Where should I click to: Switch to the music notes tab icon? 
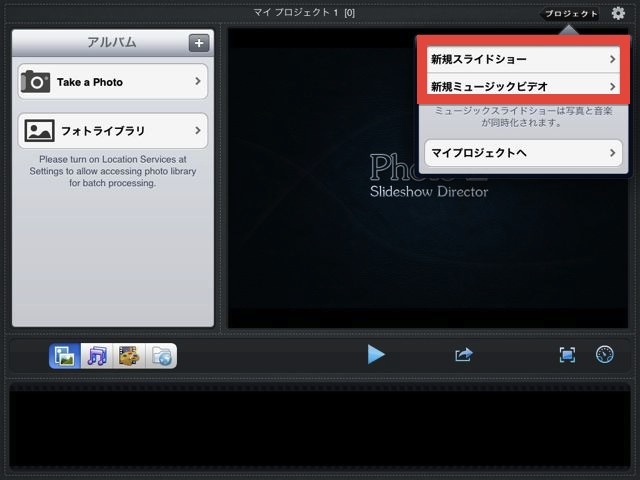[x=97, y=356]
